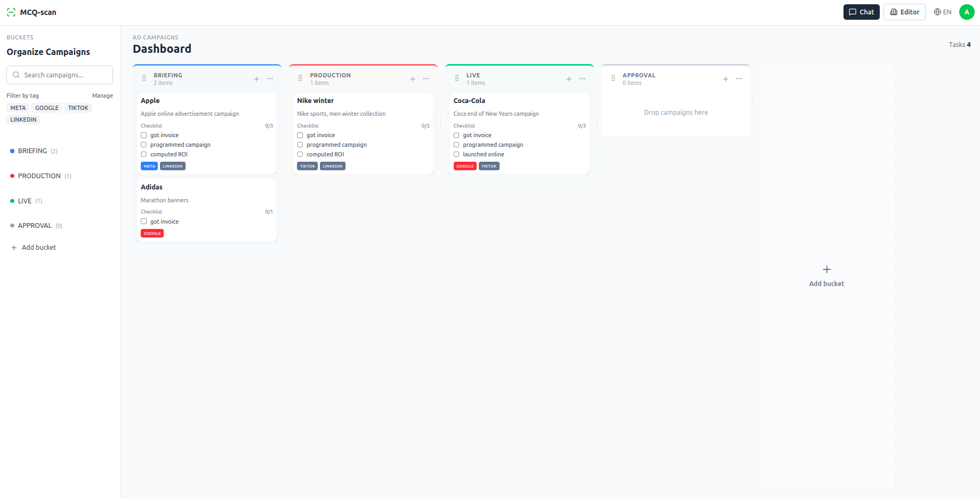980x499 pixels.
Task: Open the user avatar icon labeled A
Action: [967, 12]
